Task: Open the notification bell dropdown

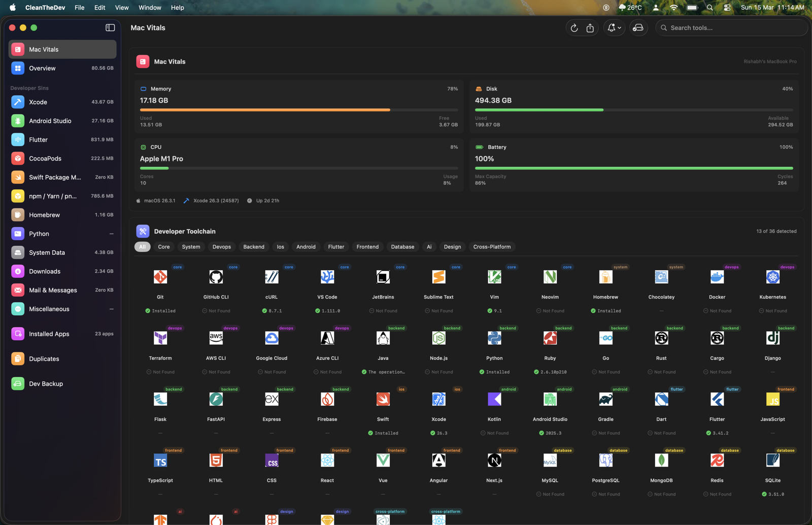Action: pos(614,28)
